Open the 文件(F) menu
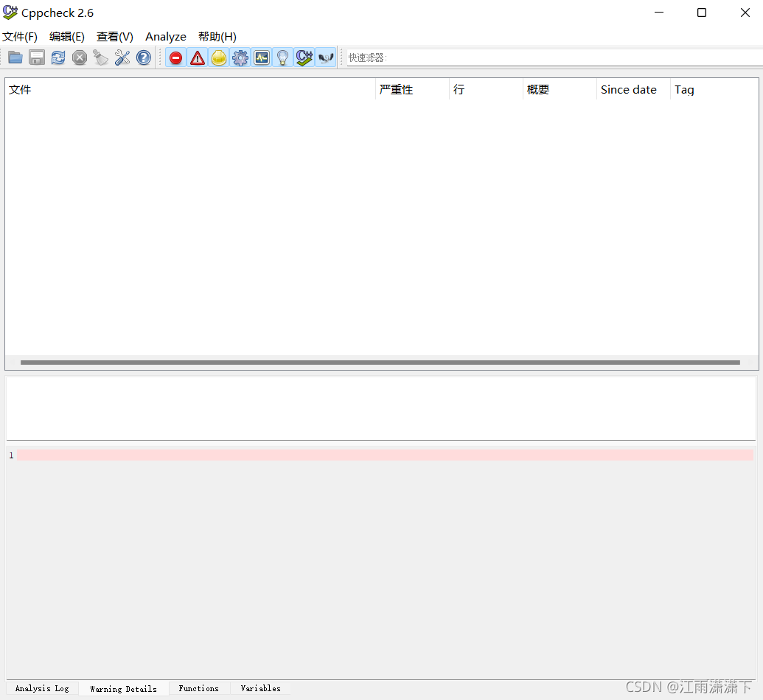 point(20,37)
